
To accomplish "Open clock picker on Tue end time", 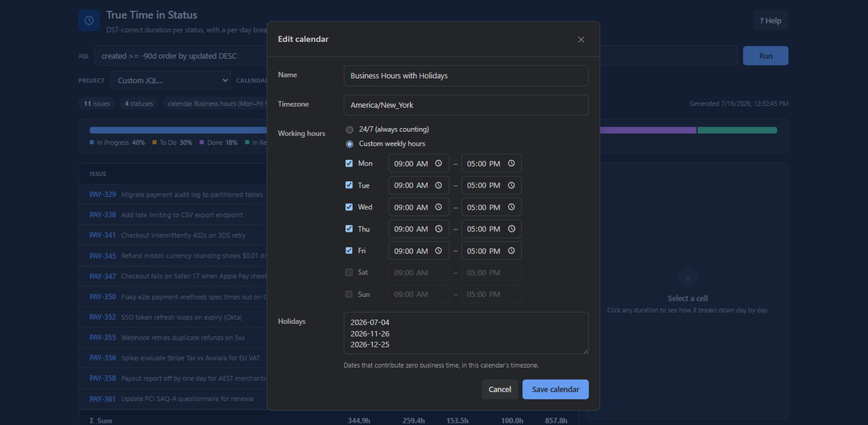I will tap(511, 185).
